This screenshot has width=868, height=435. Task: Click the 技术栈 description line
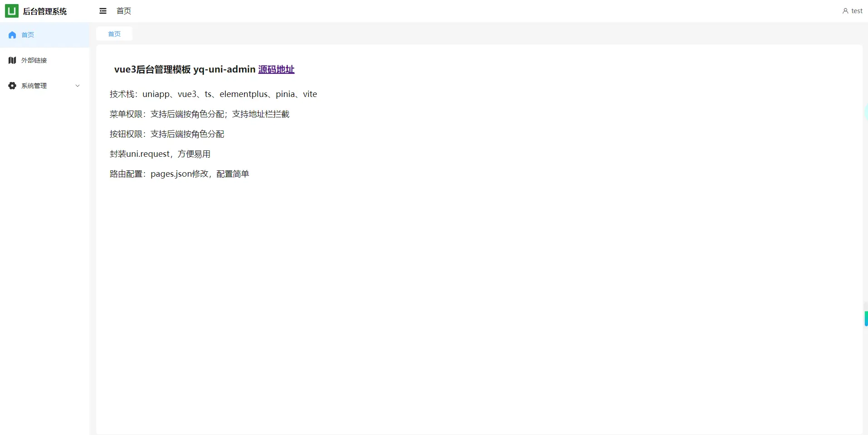[213, 94]
